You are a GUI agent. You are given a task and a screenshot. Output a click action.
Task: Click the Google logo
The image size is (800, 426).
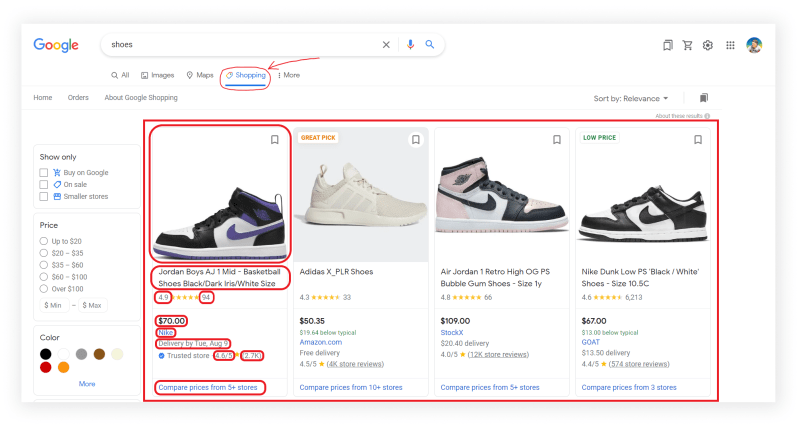(56, 45)
